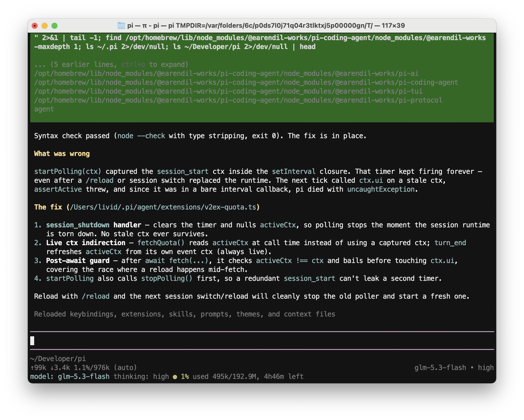Click the '↑99k ↓3.4k 1.1%/976k (auto)' token stats
Viewport: 524px width, 420px height.
coord(83,367)
